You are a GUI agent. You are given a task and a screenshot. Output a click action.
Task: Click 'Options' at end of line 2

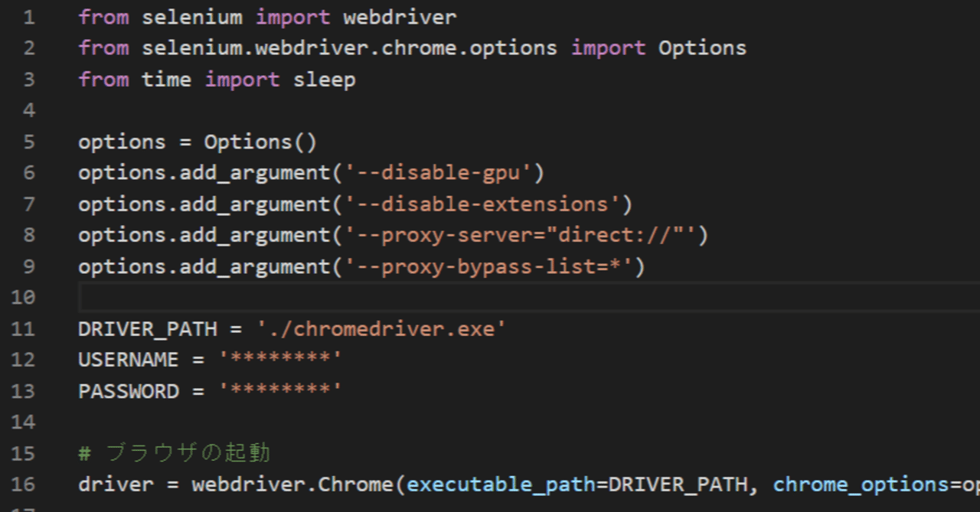tap(701, 48)
